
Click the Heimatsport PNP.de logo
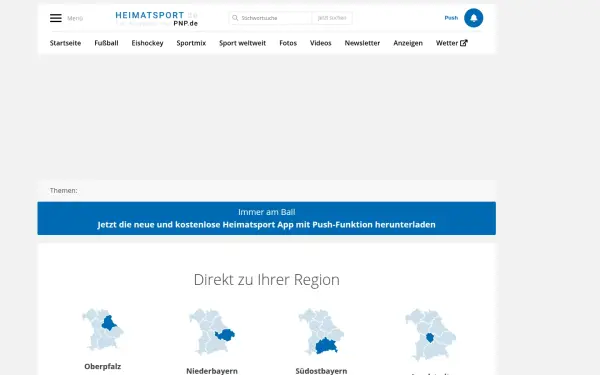(x=157, y=19)
